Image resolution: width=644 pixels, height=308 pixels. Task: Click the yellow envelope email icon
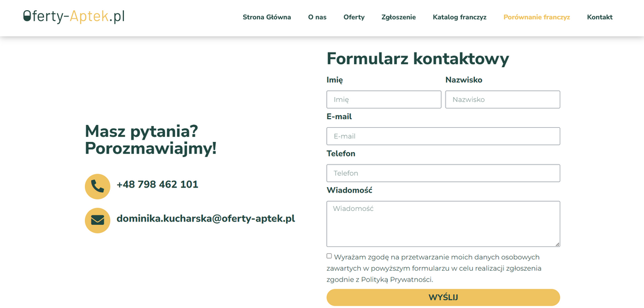(97, 220)
